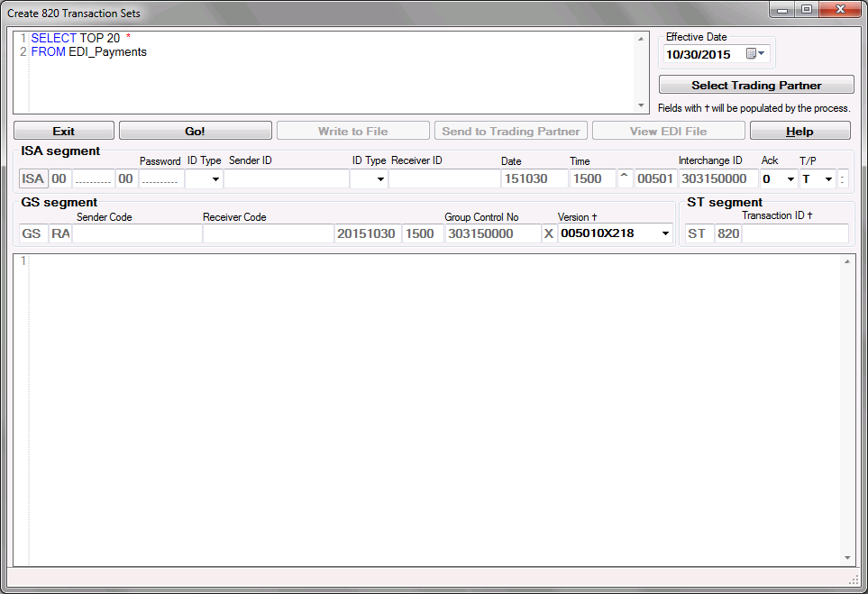Click the ISA Sender ID field
This screenshot has width=868, height=594.
click(286, 179)
